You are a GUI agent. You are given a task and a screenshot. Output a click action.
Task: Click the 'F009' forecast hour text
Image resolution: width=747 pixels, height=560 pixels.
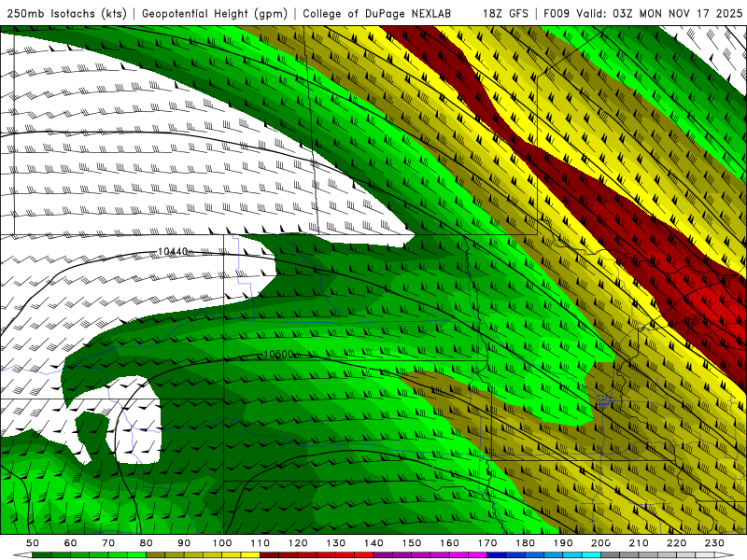(x=557, y=13)
